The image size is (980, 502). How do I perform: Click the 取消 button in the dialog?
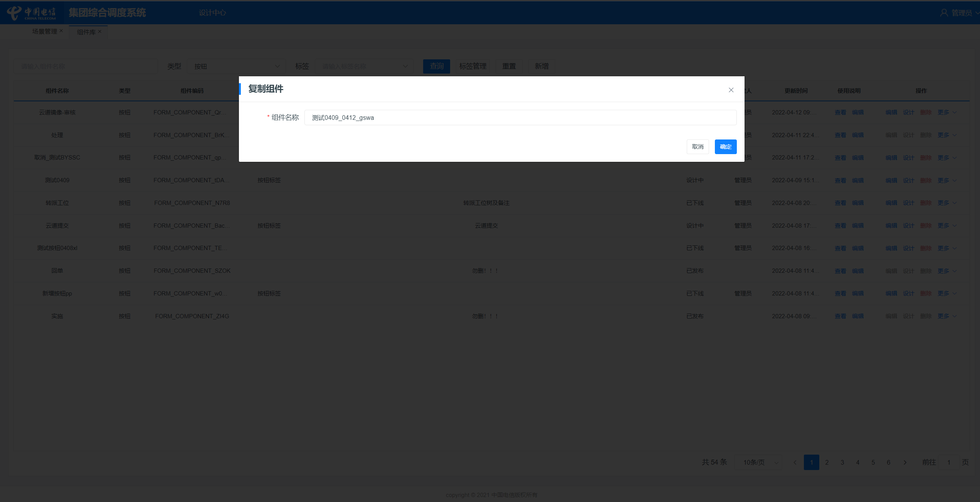coord(698,146)
